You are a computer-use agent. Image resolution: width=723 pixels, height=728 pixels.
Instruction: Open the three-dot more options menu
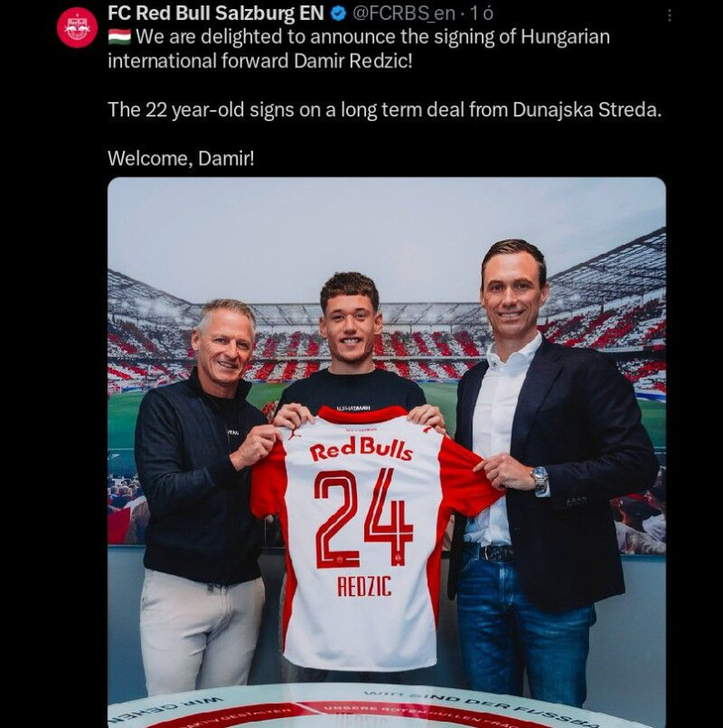(669, 15)
